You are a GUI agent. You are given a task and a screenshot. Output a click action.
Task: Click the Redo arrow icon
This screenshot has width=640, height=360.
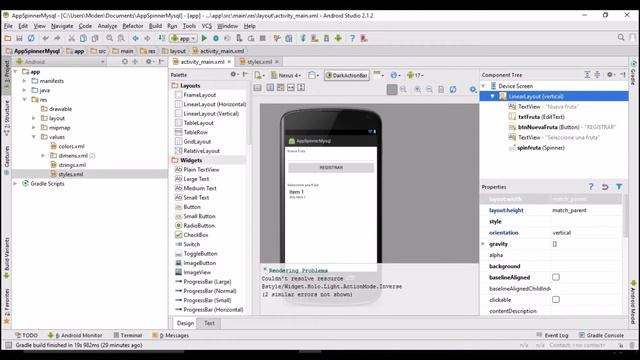coord(57,38)
